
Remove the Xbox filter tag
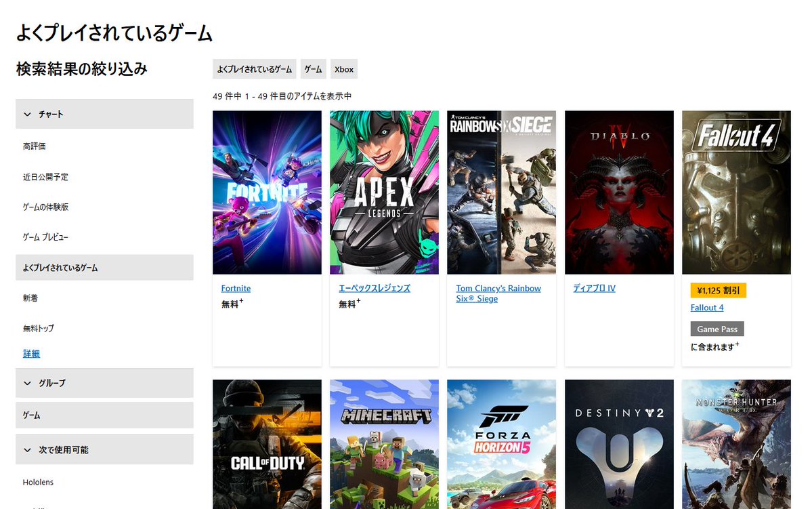[344, 69]
